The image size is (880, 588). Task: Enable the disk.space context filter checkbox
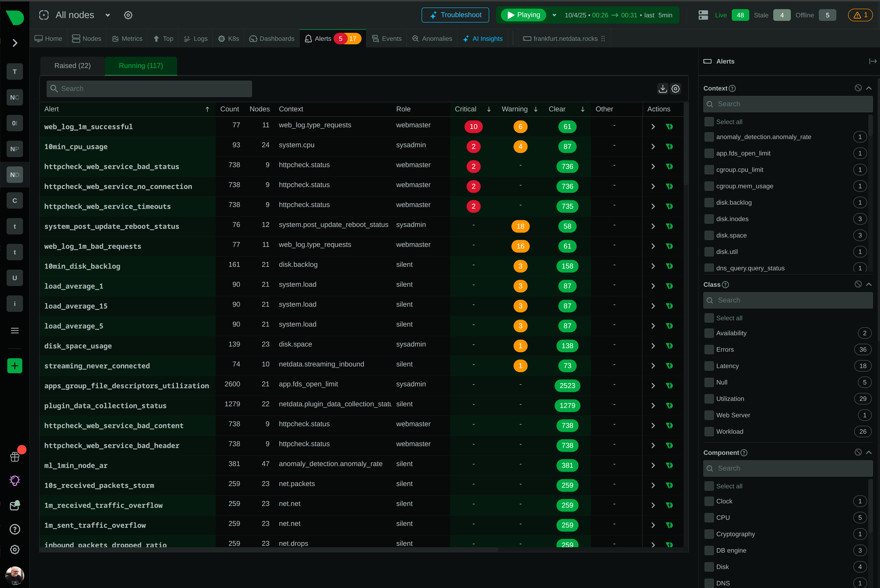pos(709,235)
